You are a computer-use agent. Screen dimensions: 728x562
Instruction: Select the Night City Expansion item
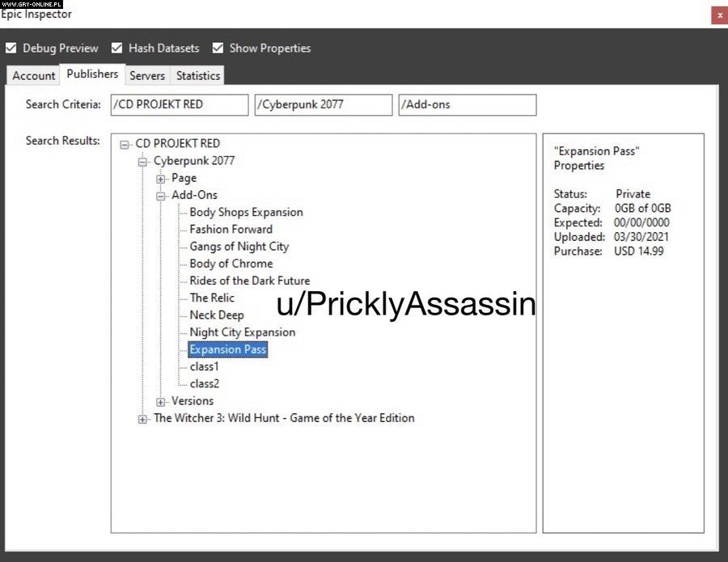pyautogui.click(x=242, y=332)
